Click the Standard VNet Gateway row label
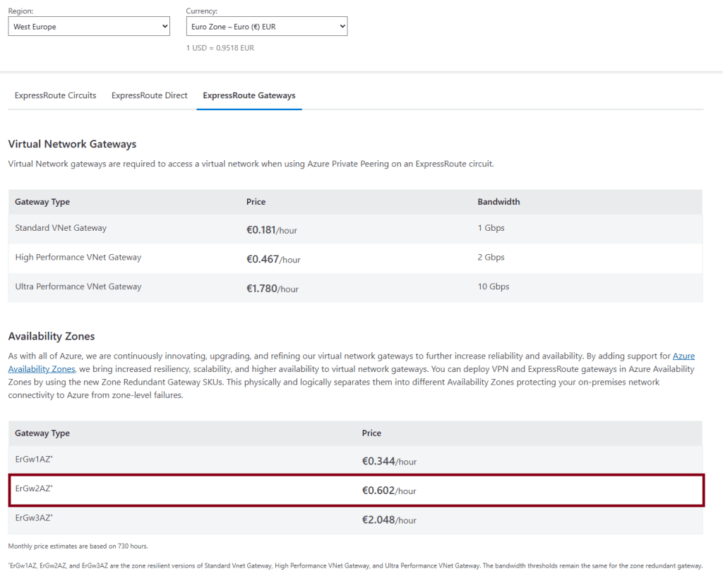 click(x=61, y=228)
